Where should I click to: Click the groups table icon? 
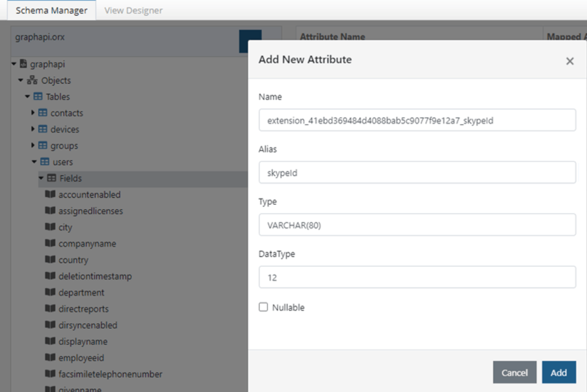click(43, 145)
